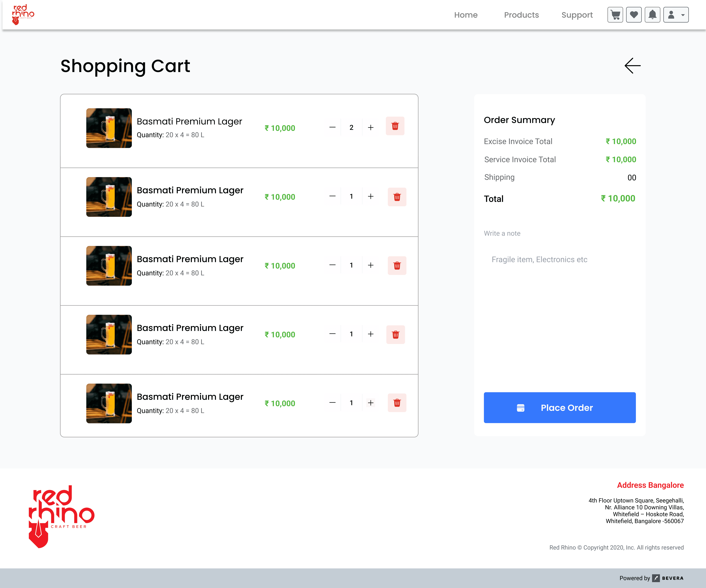The height and width of the screenshot is (588, 706).
Task: Open the second cart item's beer thumbnail
Action: 109,197
